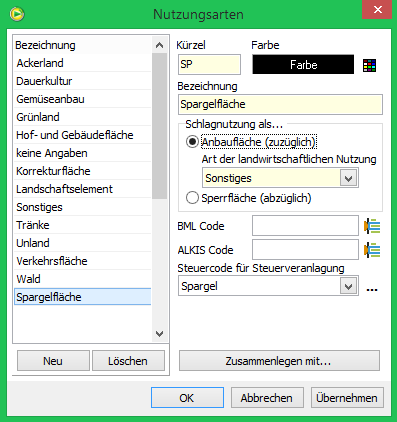Click the Bezeichnung list column header
The image size is (397, 422).
pyautogui.click(x=82, y=45)
